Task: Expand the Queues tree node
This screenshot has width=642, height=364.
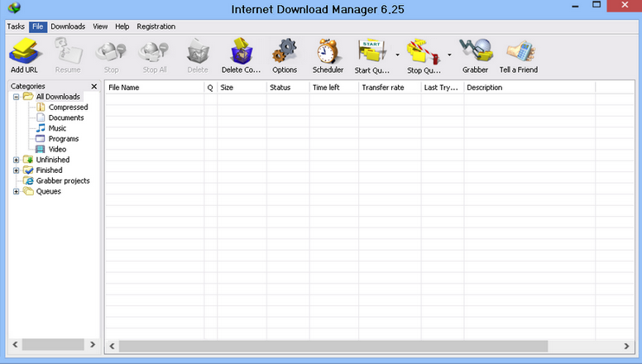Action: (x=16, y=192)
